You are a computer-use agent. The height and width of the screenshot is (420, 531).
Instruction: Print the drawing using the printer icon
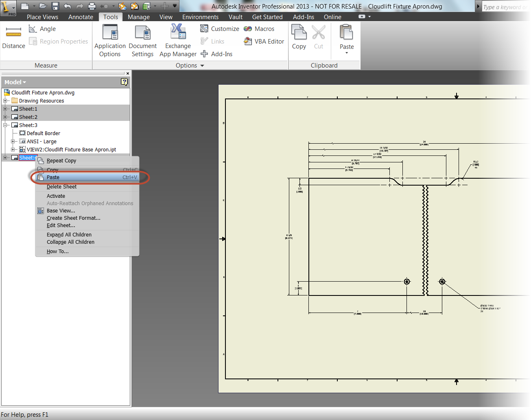point(92,6)
